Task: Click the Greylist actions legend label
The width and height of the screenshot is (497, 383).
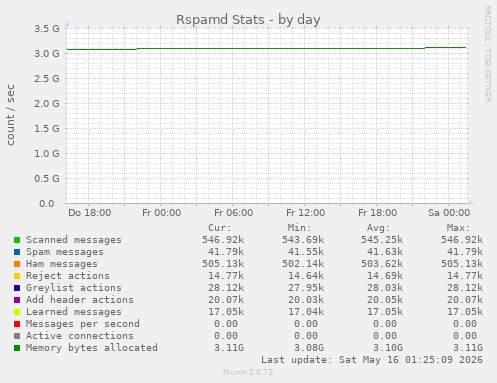Action: point(74,288)
